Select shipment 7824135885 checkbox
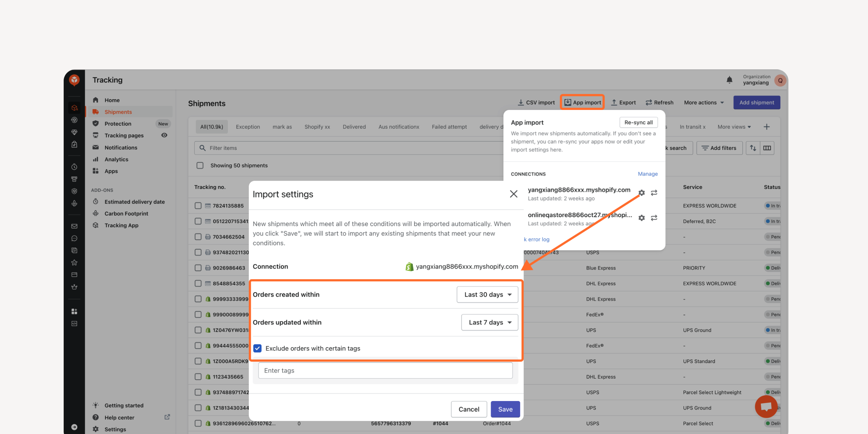The height and width of the screenshot is (434, 868). (198, 205)
